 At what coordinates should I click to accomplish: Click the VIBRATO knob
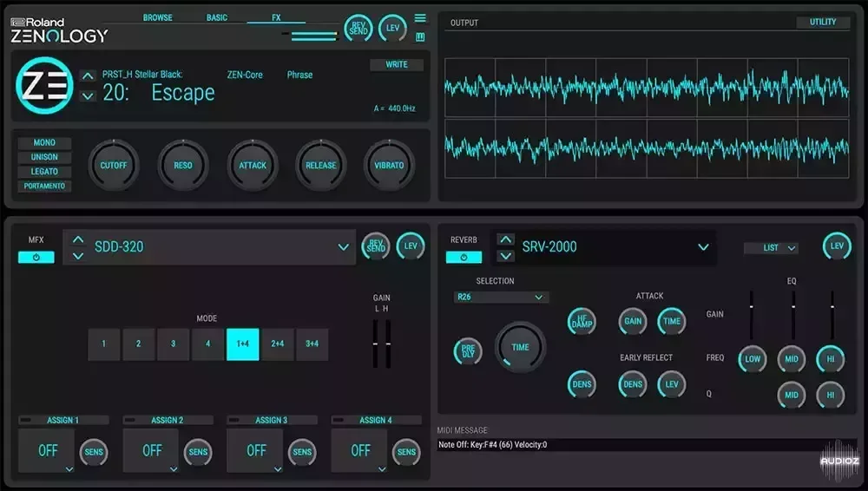tap(389, 165)
